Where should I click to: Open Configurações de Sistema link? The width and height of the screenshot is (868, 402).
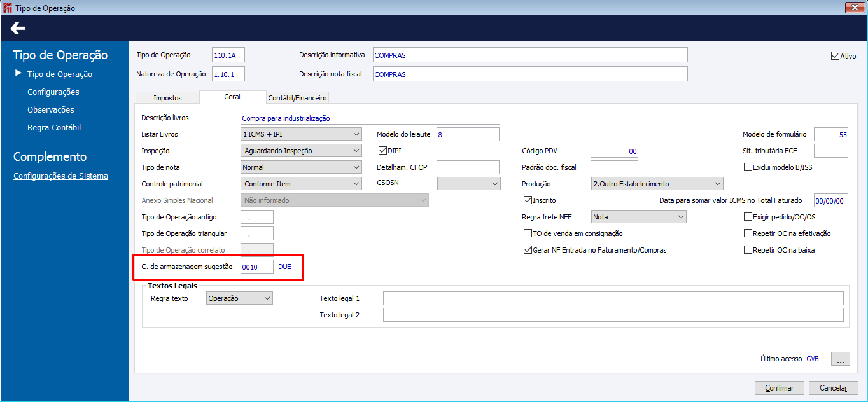pos(60,176)
